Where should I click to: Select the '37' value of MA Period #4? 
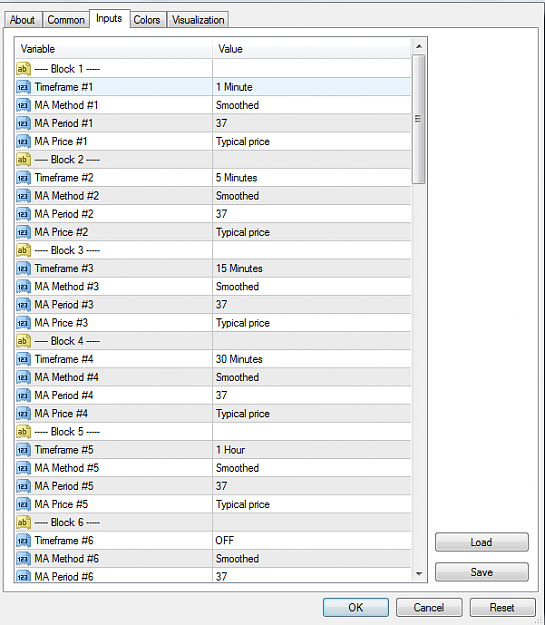(222, 395)
